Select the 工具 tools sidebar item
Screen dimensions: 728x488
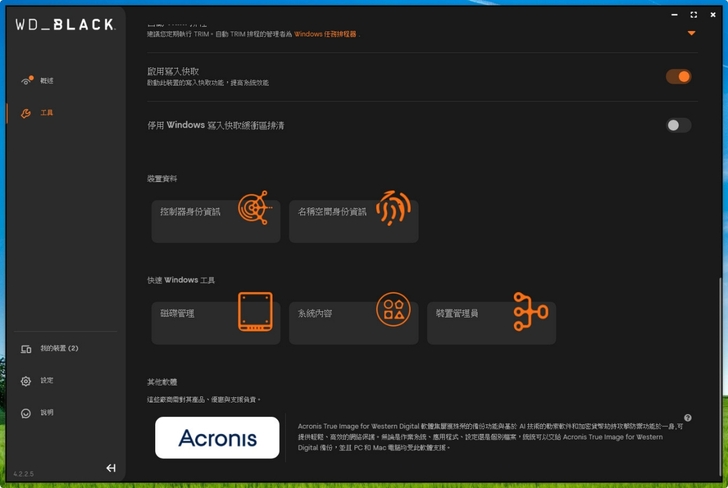pyautogui.click(x=46, y=113)
